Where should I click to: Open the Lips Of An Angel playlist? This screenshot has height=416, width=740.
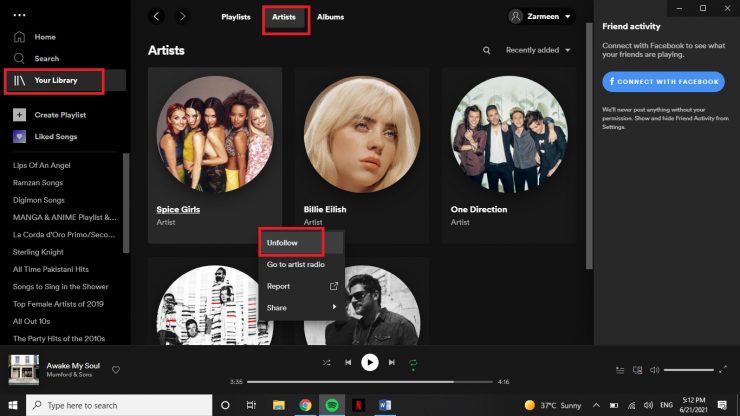coord(42,165)
